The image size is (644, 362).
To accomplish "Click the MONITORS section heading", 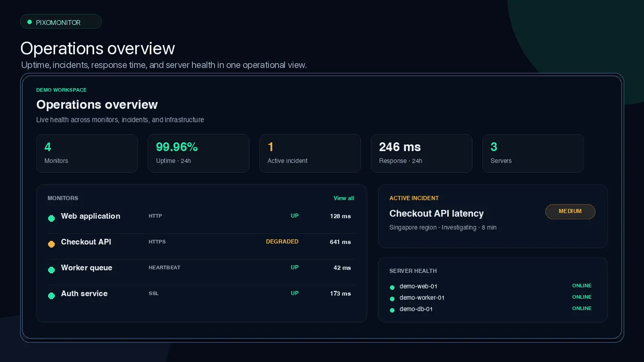I will coord(63,198).
